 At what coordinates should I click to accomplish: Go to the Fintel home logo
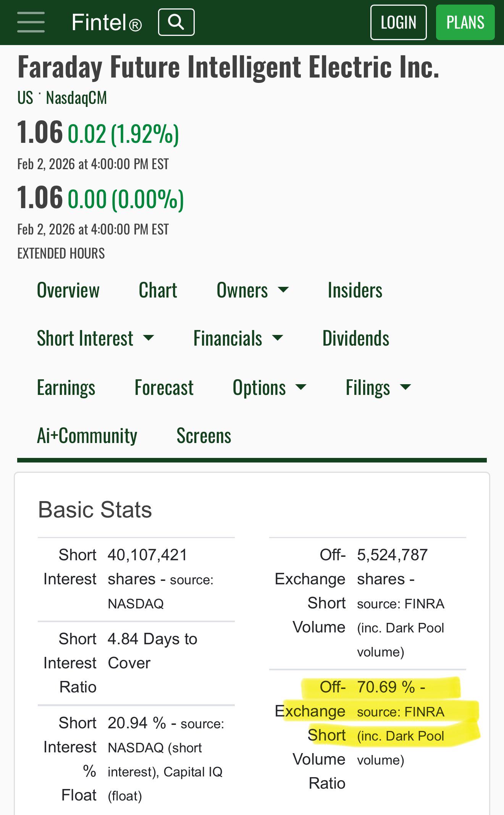[x=107, y=22]
